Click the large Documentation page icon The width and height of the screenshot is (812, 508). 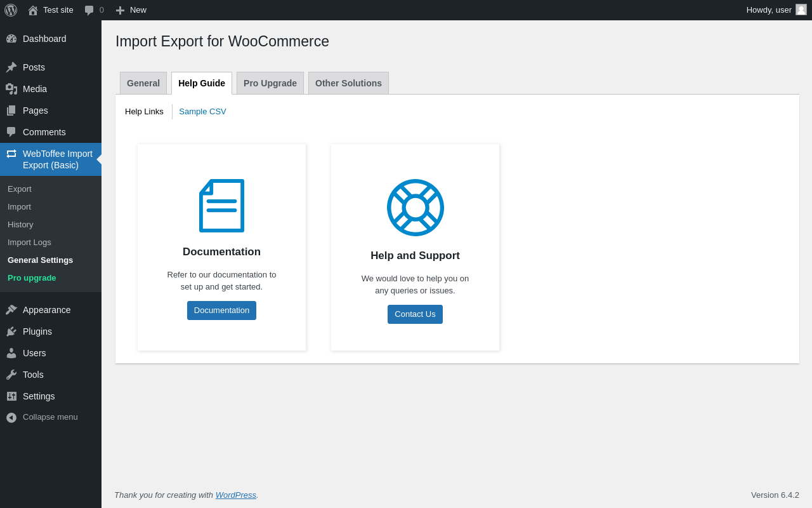pyautogui.click(x=221, y=206)
